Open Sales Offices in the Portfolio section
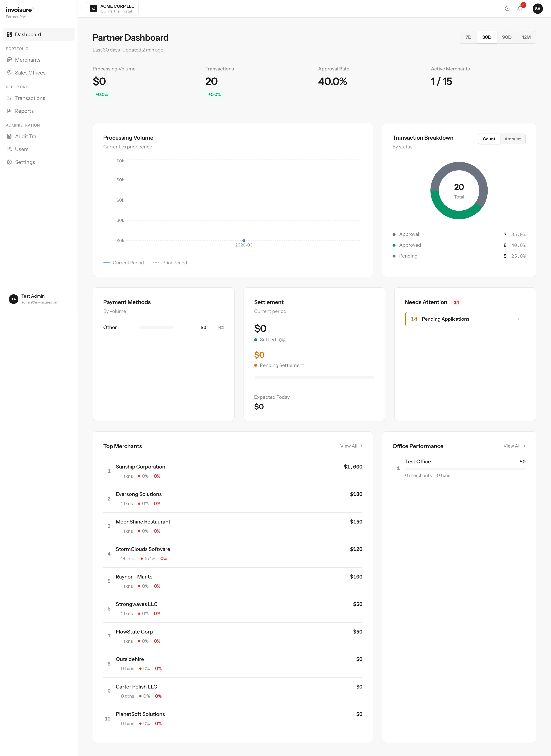 coord(30,72)
